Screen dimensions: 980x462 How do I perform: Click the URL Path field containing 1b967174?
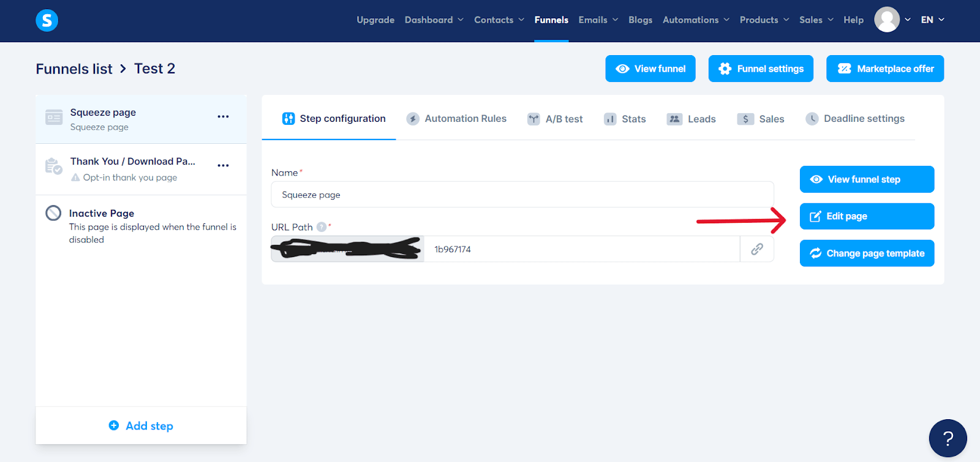(x=582, y=249)
